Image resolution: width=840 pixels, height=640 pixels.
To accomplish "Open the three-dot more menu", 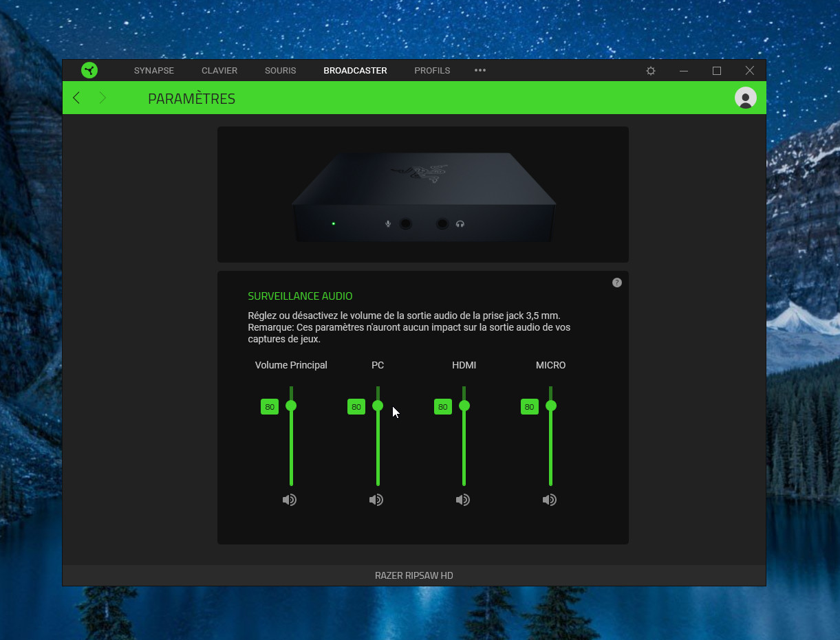I will pyautogui.click(x=480, y=70).
